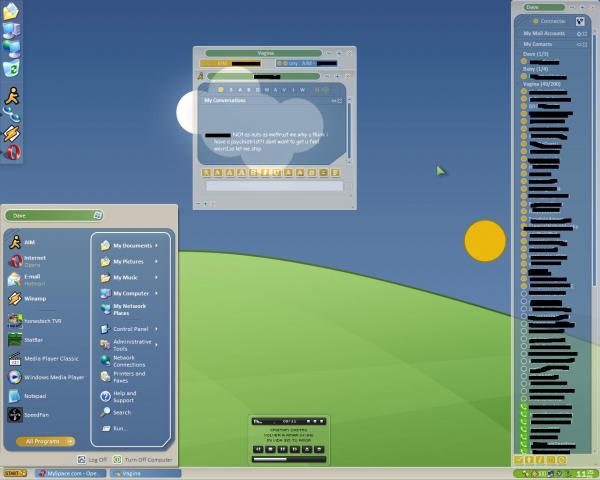Skip to next track in Winamp
Screen dimensions: 600x480
coord(295,449)
